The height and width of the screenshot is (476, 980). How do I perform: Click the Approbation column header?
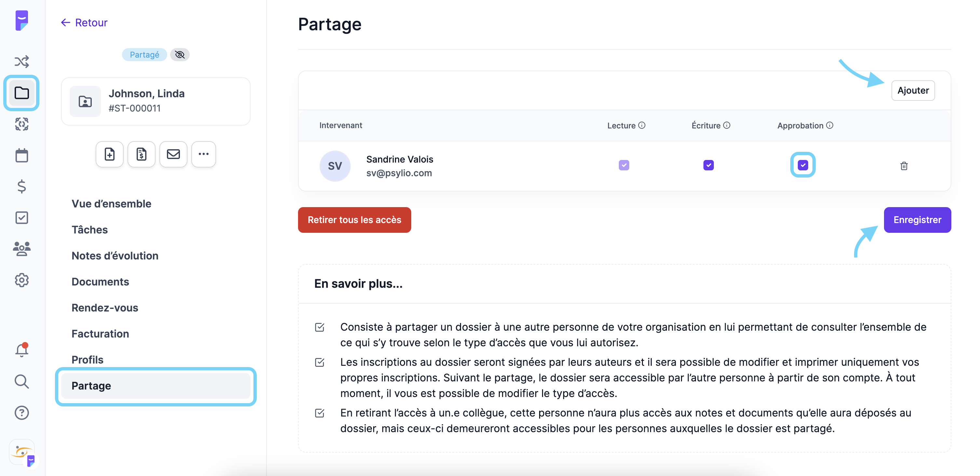point(800,126)
